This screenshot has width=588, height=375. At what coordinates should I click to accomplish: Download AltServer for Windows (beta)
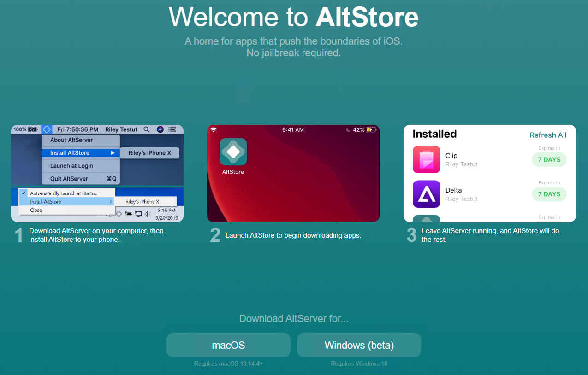(x=359, y=345)
